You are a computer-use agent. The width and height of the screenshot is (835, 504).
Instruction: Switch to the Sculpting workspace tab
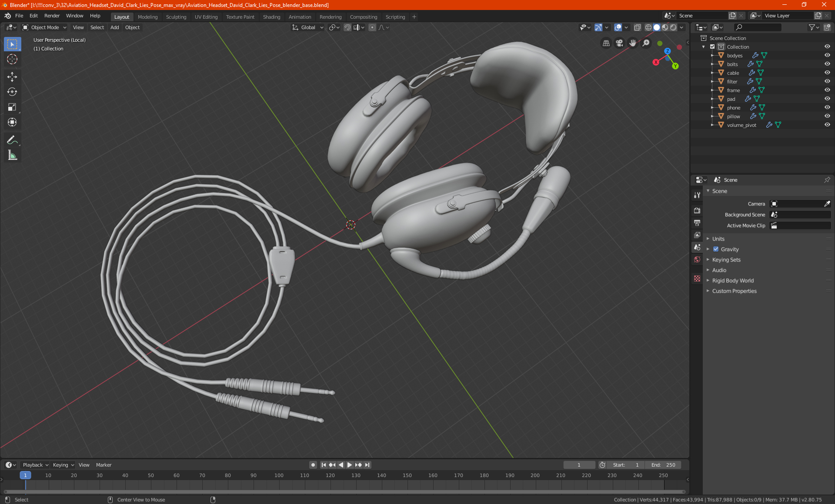tap(176, 17)
